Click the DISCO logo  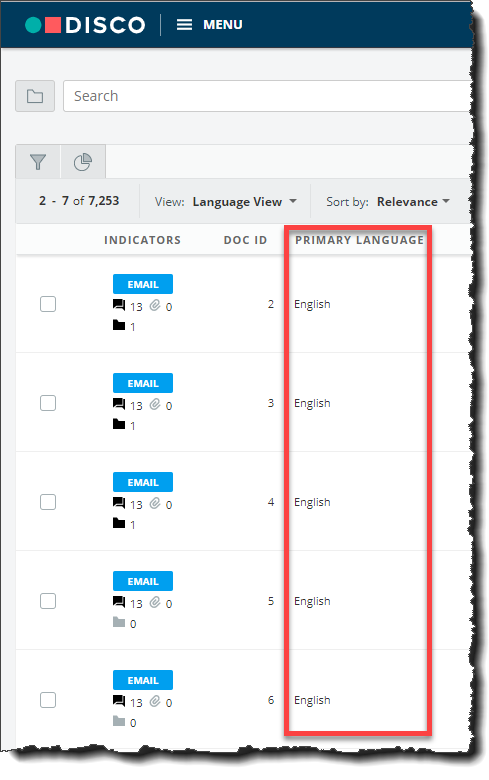tap(85, 25)
